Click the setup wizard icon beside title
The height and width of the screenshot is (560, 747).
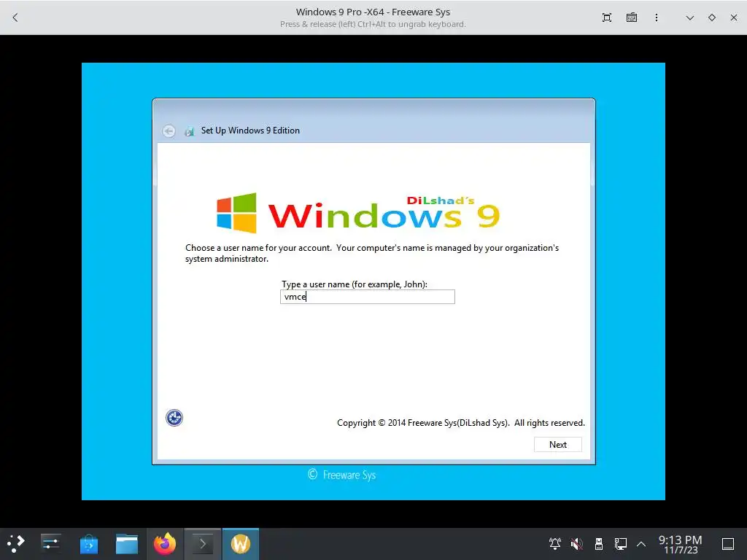(189, 131)
